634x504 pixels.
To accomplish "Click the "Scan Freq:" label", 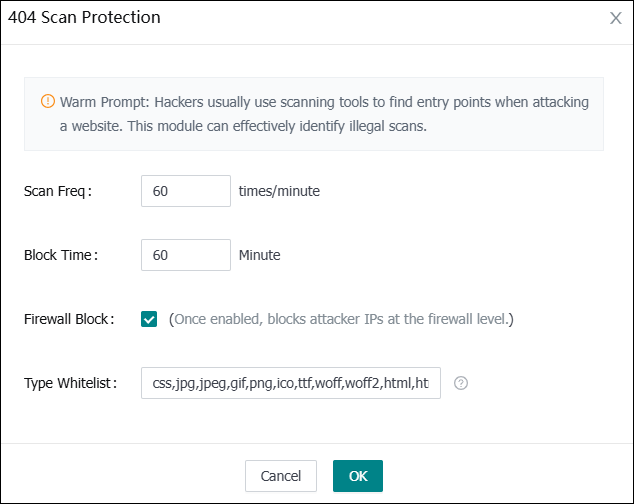I will 58,191.
